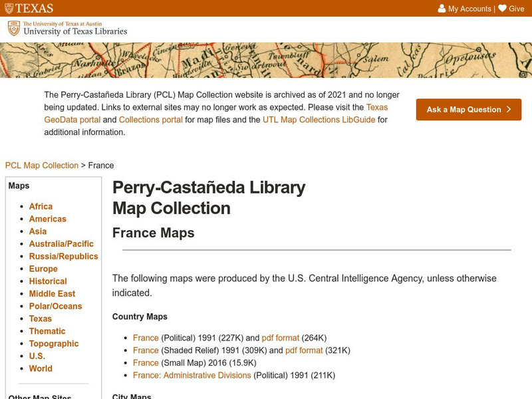Click the Ask a Map Question button
Viewport: 532px width, 399px height.
(468, 110)
